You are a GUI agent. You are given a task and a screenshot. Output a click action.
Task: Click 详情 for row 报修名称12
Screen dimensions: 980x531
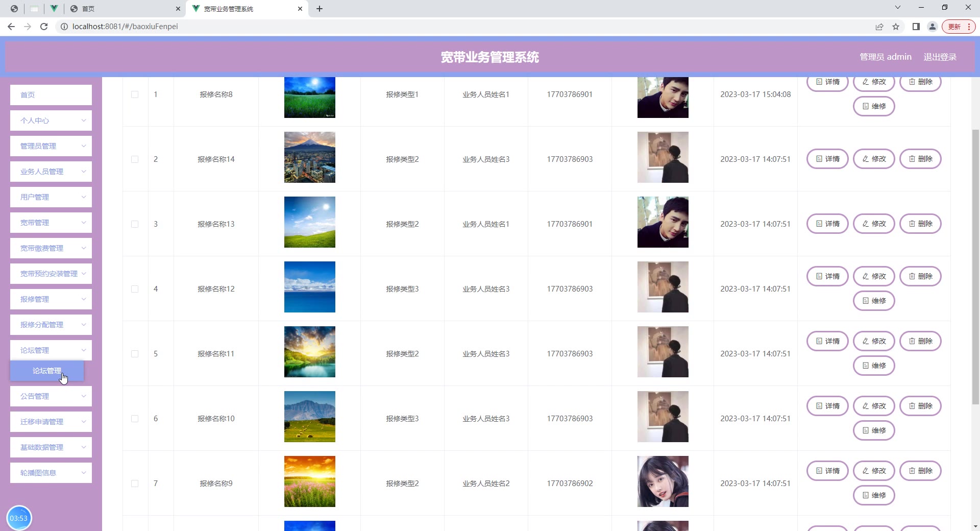[x=827, y=276]
